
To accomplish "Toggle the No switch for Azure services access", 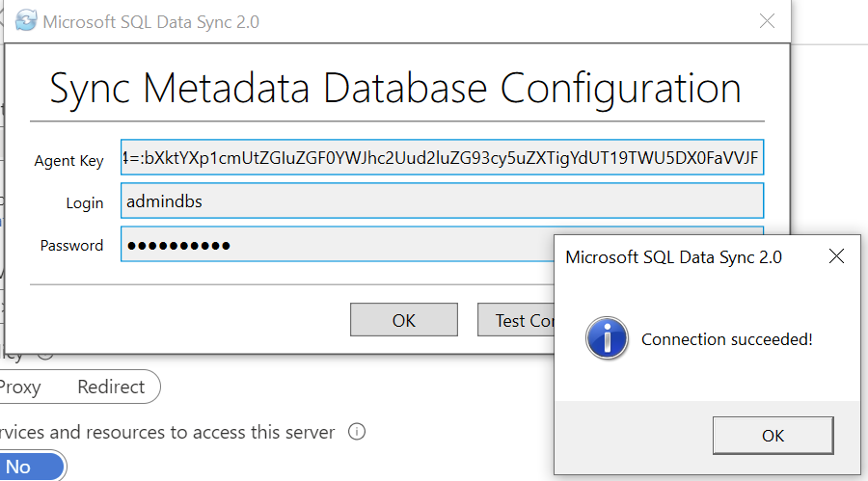I will tap(32, 466).
